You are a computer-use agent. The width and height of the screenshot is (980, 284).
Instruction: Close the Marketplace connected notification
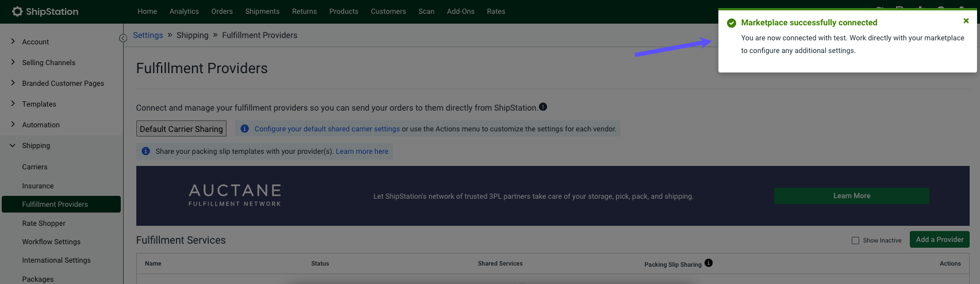[966, 21]
